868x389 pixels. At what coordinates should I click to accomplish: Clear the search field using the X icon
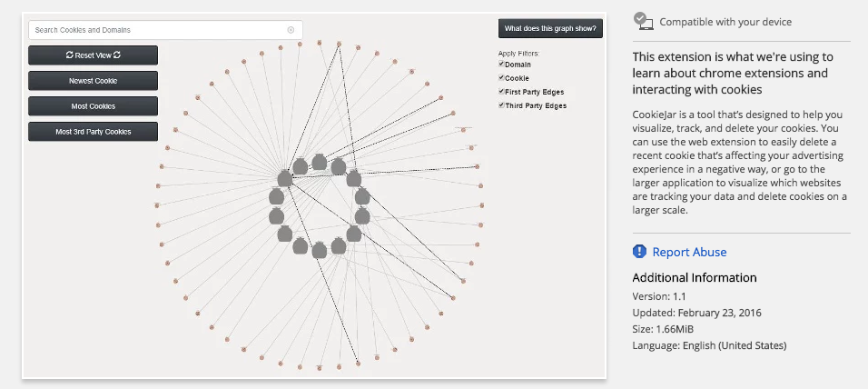click(x=291, y=30)
